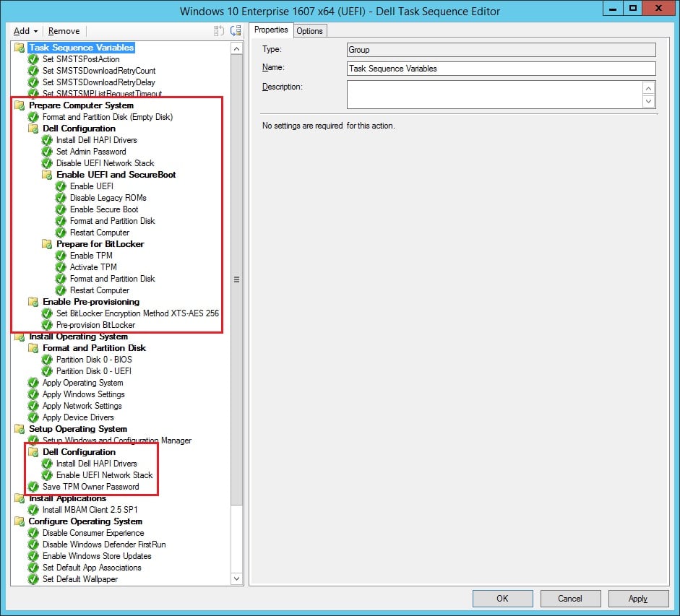Click the Configure Operating System folder icon
Viewport: 680px width, 616px height.
tap(20, 521)
